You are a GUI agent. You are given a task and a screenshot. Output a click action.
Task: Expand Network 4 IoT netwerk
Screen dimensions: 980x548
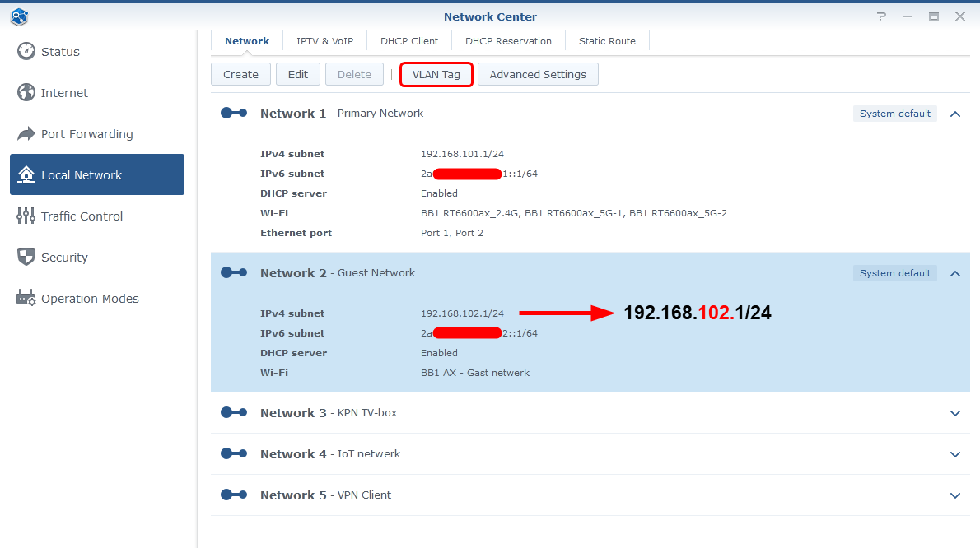click(x=955, y=454)
